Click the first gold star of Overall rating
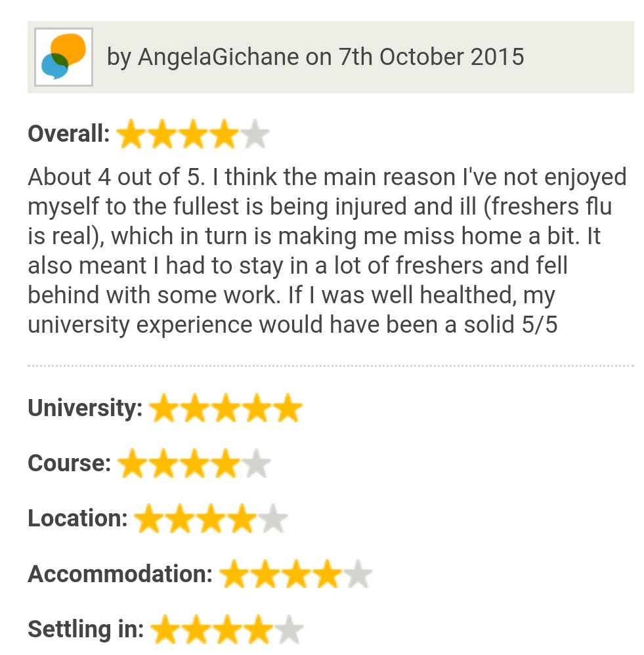644x655 pixels. 132,134
